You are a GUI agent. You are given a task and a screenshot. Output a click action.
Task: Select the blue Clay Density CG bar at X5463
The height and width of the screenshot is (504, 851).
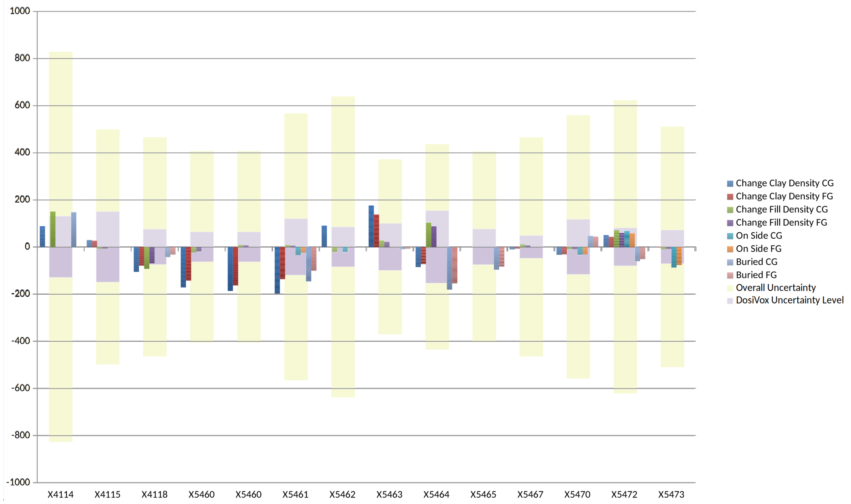(x=371, y=226)
